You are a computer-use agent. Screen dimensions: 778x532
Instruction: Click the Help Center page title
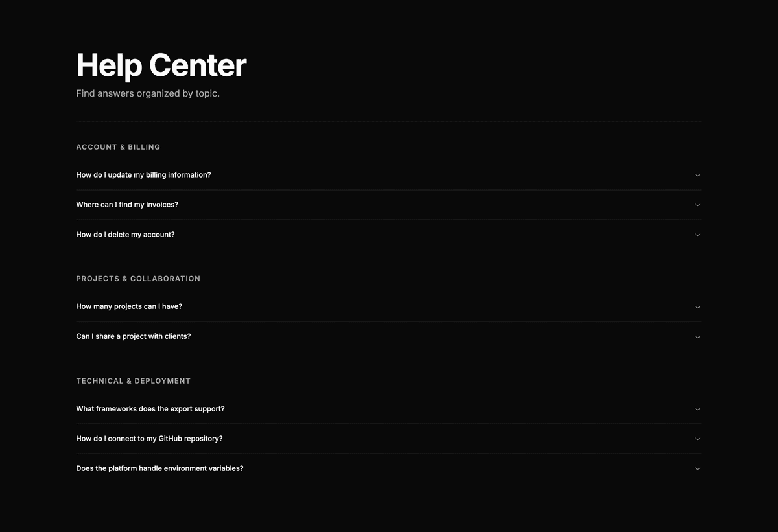(161, 65)
